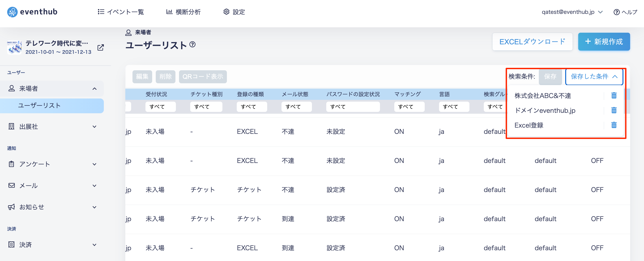Open the マッチング filter dropdown
Screen dimensions: 644x261
point(409,107)
